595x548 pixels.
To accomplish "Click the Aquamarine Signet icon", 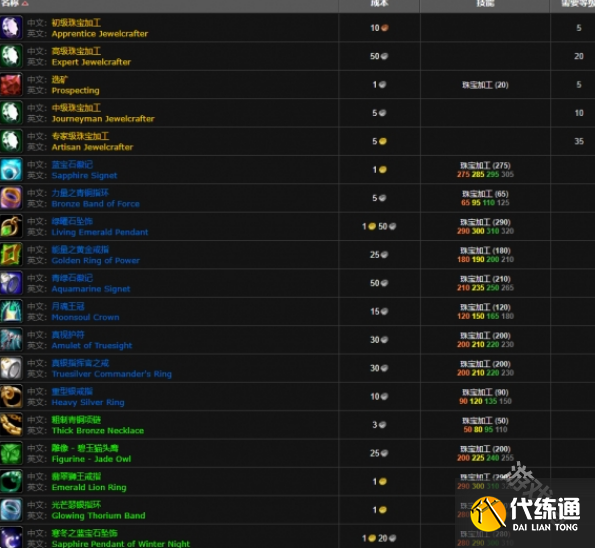I will (11, 283).
